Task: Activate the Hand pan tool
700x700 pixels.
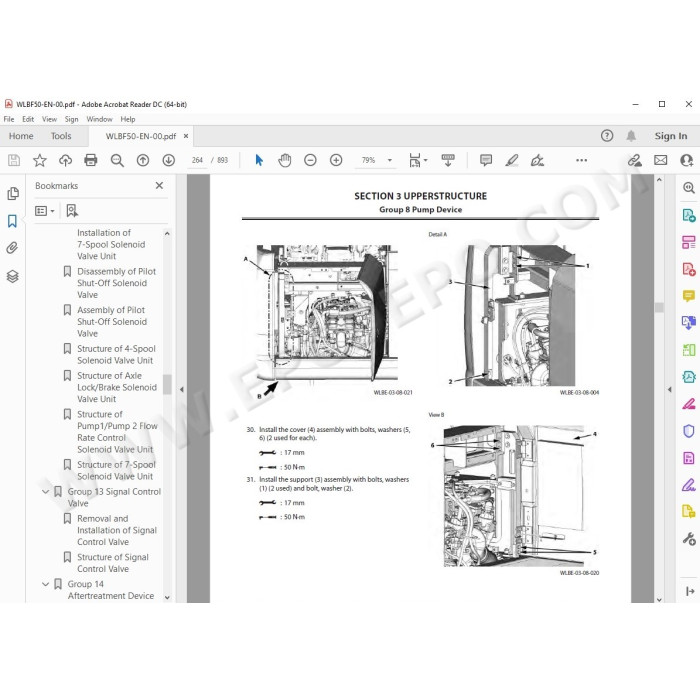Action: point(284,160)
